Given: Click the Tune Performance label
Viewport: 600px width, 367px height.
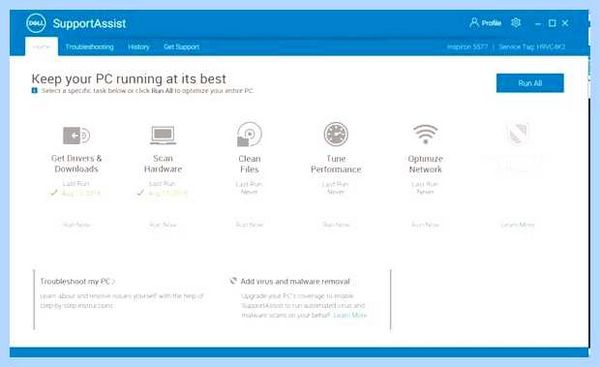Looking at the screenshot, I should click(x=336, y=164).
